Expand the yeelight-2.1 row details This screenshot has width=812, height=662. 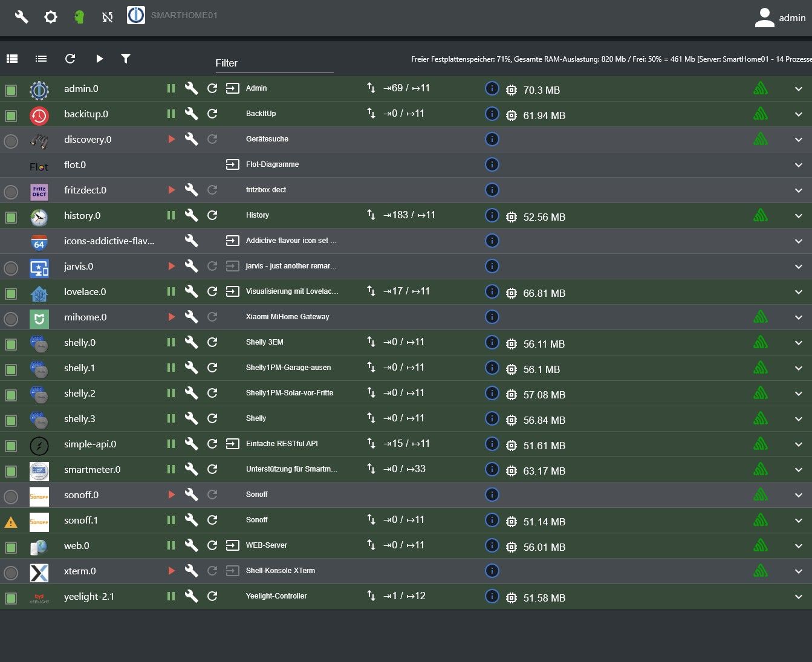point(798,597)
